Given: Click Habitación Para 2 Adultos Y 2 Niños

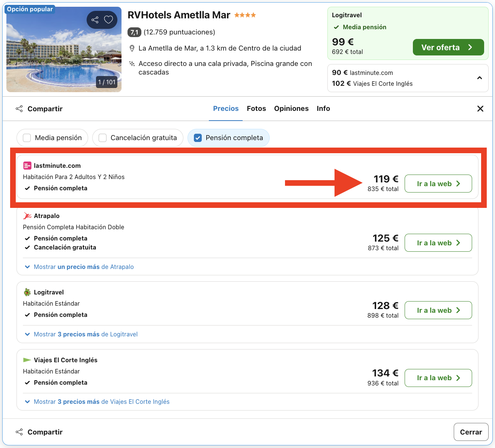Looking at the screenshot, I should point(73,177).
